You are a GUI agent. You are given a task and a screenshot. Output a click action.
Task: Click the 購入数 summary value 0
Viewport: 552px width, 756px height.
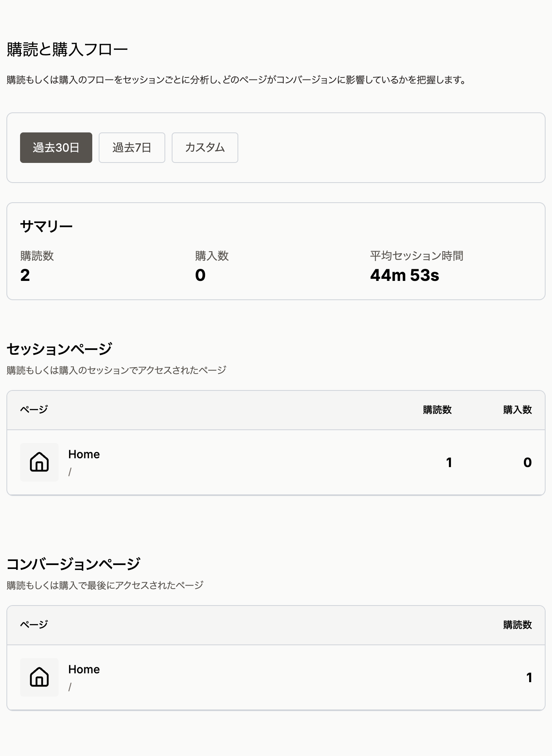[x=200, y=275]
